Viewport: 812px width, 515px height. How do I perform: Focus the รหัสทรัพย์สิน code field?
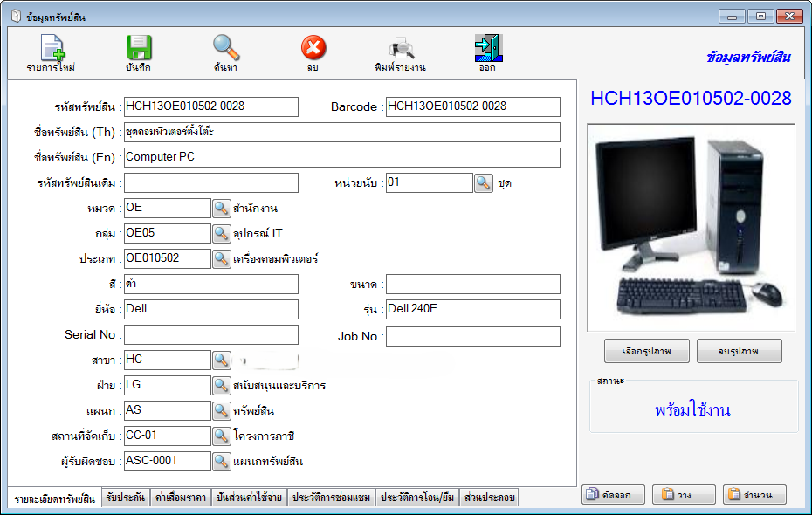(x=211, y=106)
